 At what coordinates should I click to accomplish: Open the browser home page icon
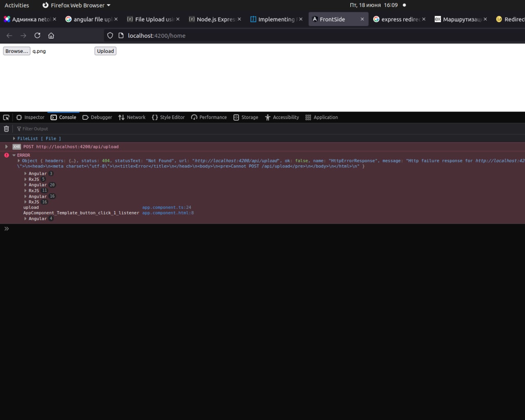pyautogui.click(x=51, y=36)
